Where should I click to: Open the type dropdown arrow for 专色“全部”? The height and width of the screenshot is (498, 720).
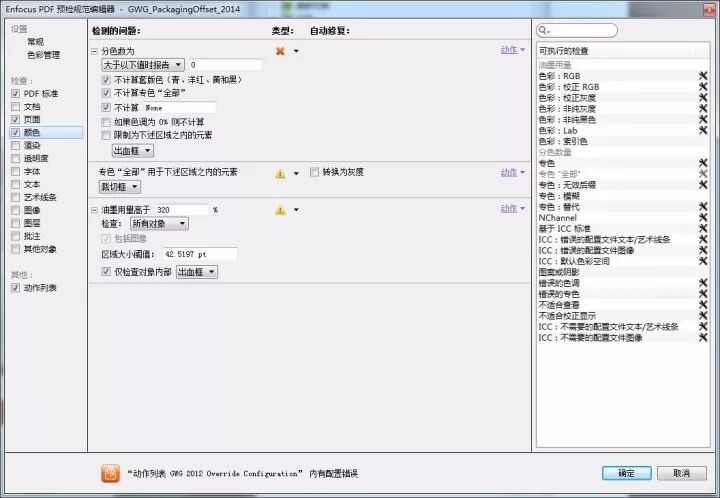click(x=296, y=173)
